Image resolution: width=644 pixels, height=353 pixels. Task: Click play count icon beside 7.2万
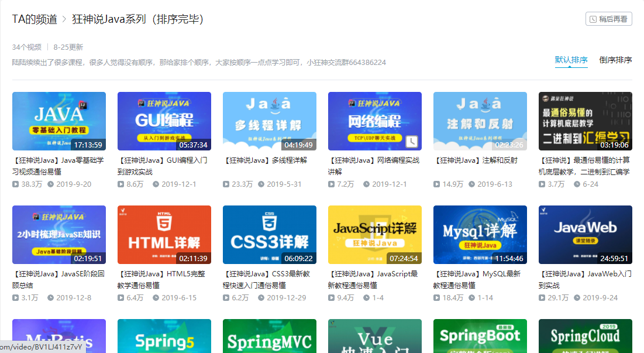click(332, 184)
